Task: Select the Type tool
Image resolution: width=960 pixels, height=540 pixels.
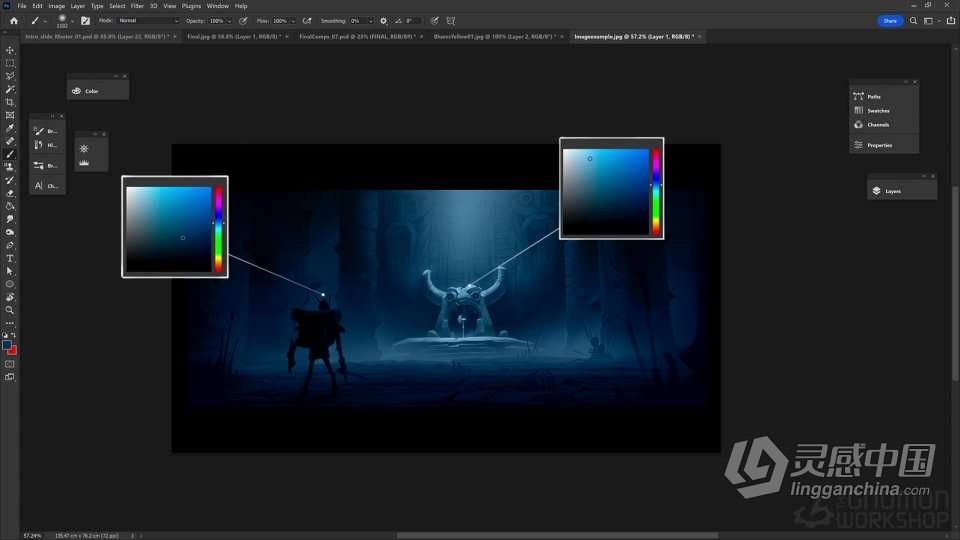Action: pos(10,258)
